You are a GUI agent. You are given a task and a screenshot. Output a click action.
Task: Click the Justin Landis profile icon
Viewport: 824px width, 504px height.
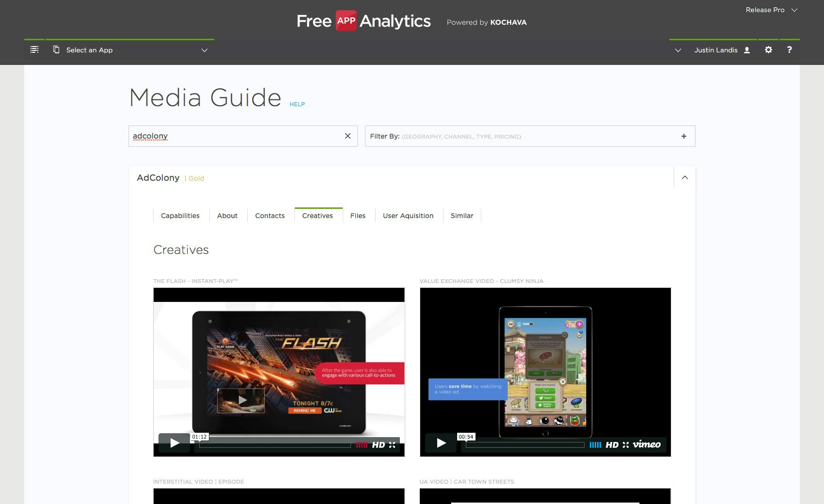[746, 49]
